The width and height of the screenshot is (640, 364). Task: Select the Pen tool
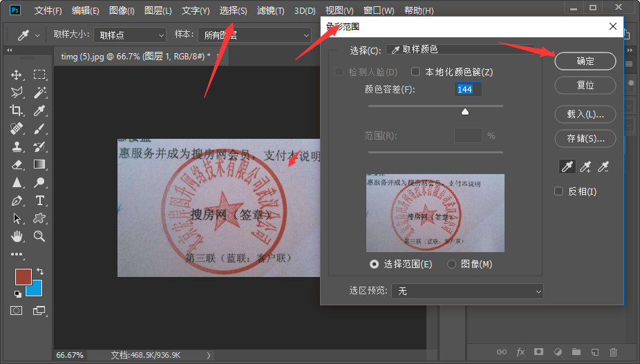tap(17, 200)
